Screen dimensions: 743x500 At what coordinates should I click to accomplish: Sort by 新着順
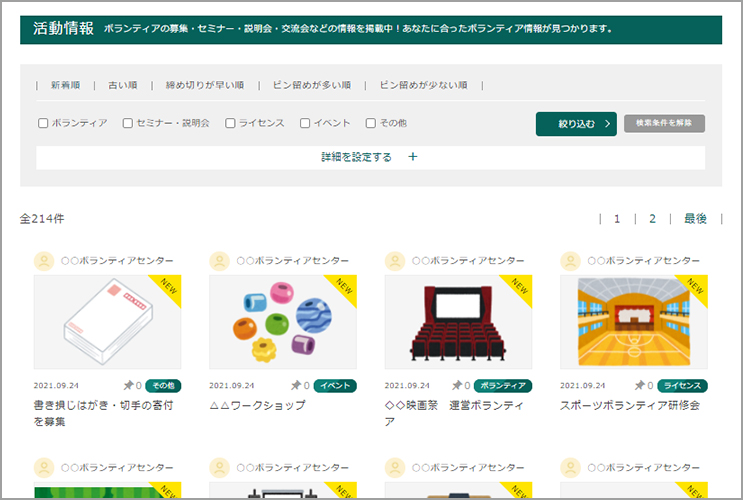(x=65, y=85)
